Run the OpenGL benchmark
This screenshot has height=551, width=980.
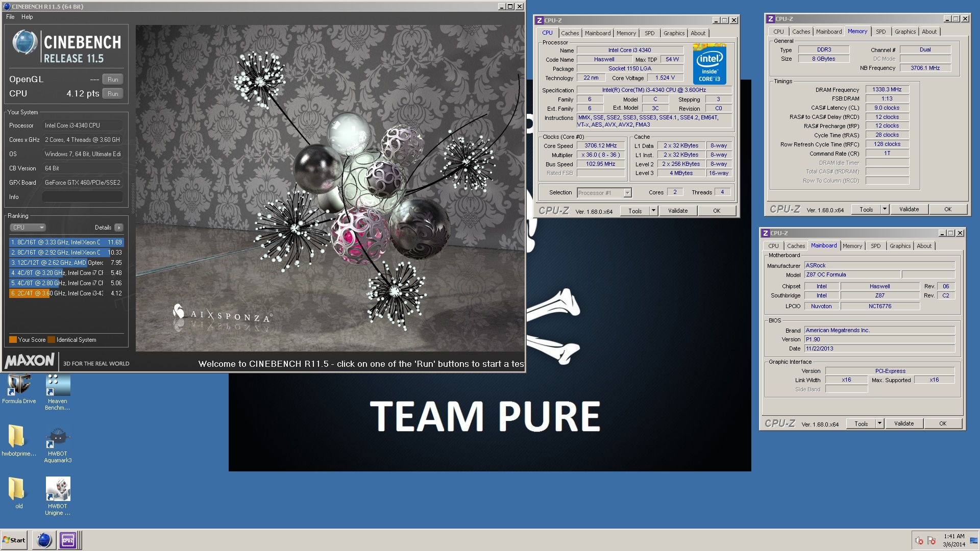[113, 79]
